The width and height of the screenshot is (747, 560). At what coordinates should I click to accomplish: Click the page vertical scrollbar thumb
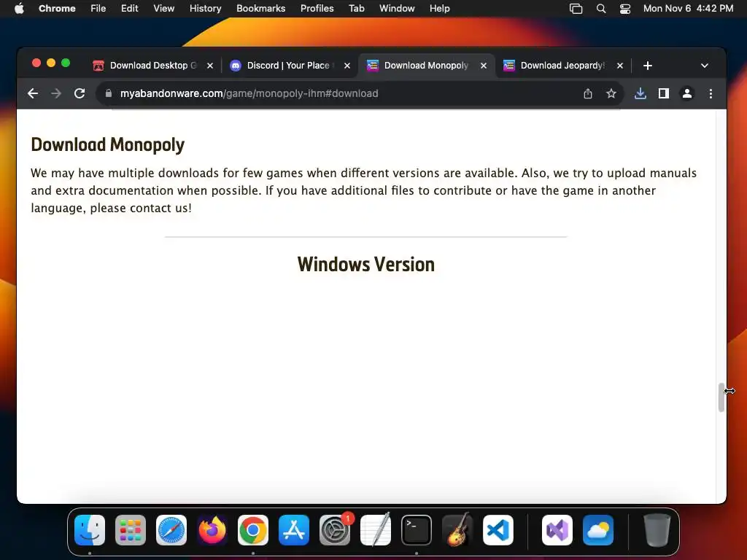(721, 397)
